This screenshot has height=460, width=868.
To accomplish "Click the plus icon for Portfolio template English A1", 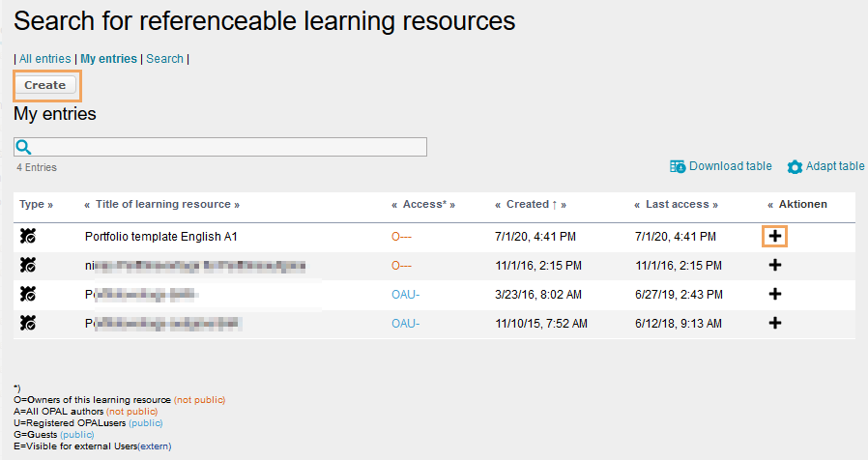I will [774, 236].
